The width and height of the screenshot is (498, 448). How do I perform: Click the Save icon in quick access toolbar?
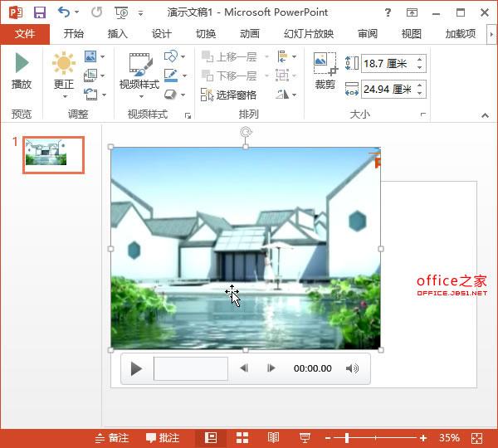pos(40,12)
